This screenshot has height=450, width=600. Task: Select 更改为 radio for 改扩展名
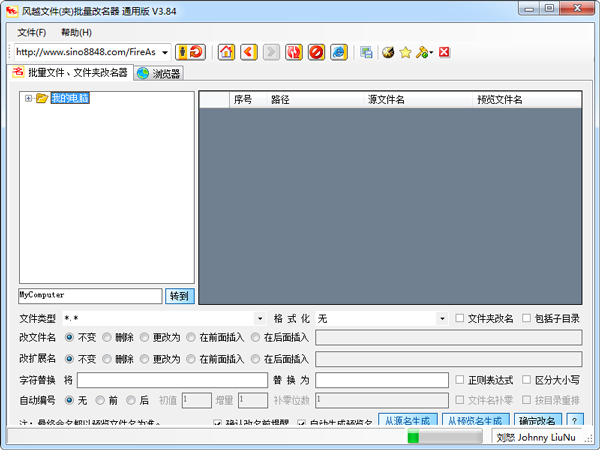click(x=144, y=359)
